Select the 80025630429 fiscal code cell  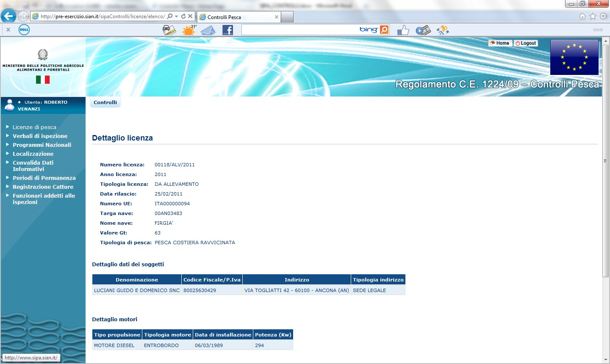click(x=212, y=290)
